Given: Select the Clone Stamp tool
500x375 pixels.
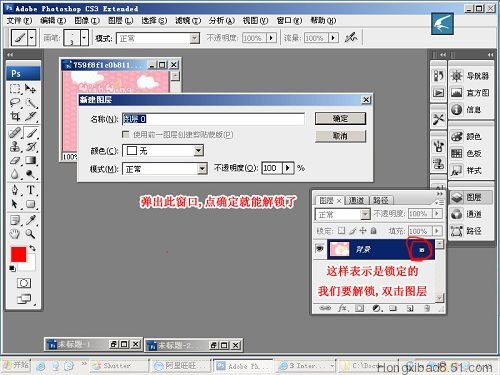Looking at the screenshot, I should (15, 147).
